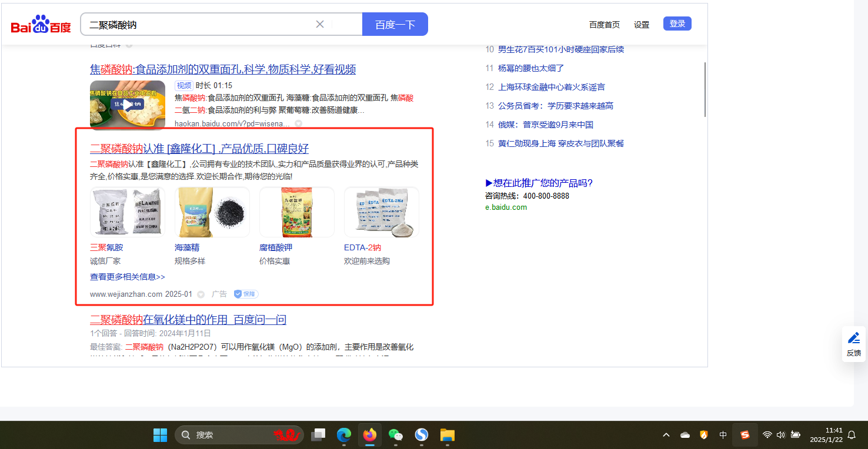Image resolution: width=868 pixels, height=449 pixels.
Task: Open the 海藻精 product thumbnail
Action: (x=212, y=212)
